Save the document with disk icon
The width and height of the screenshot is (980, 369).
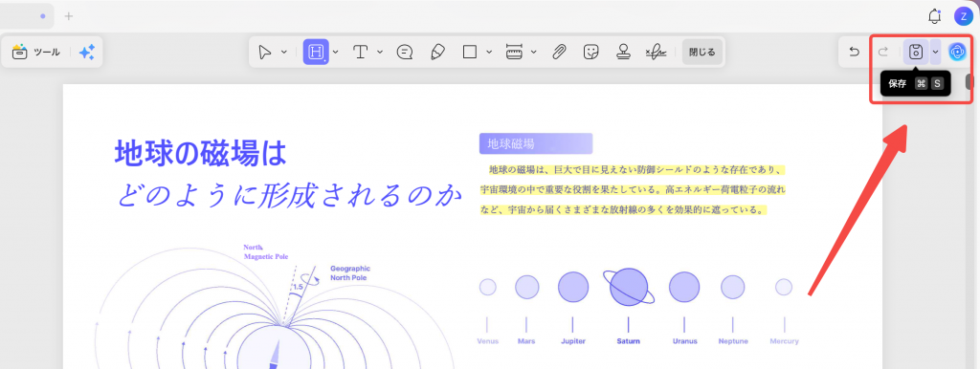point(916,52)
